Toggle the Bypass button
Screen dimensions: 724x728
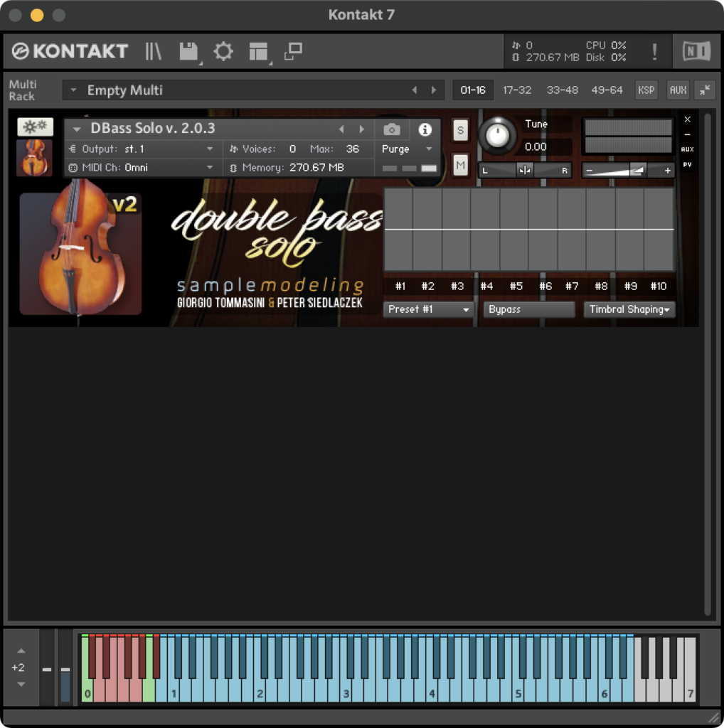coord(529,309)
